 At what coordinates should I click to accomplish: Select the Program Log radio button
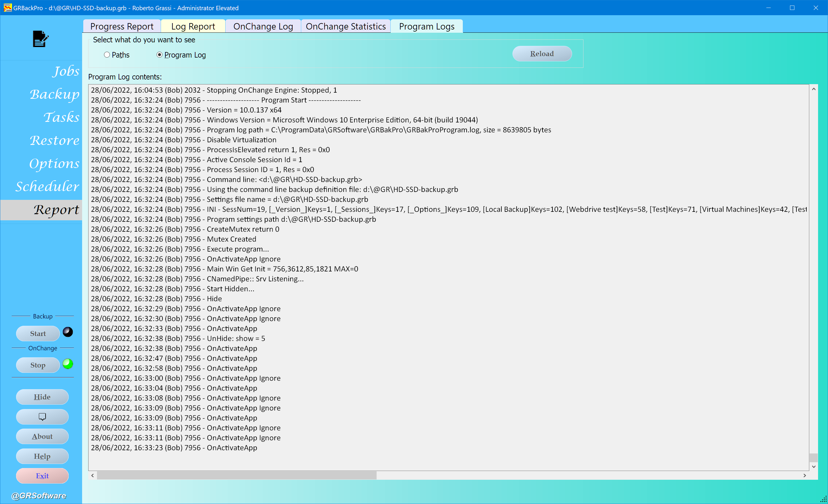tap(159, 55)
